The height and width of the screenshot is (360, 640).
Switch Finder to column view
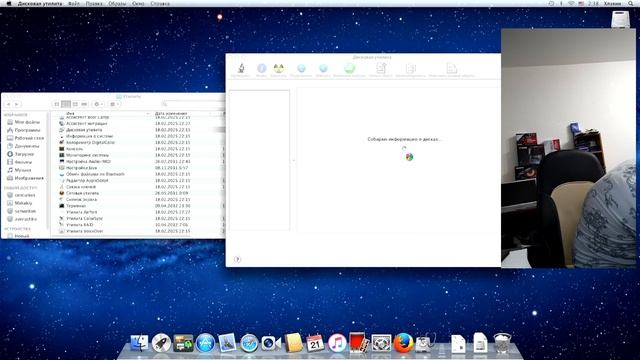75,104
